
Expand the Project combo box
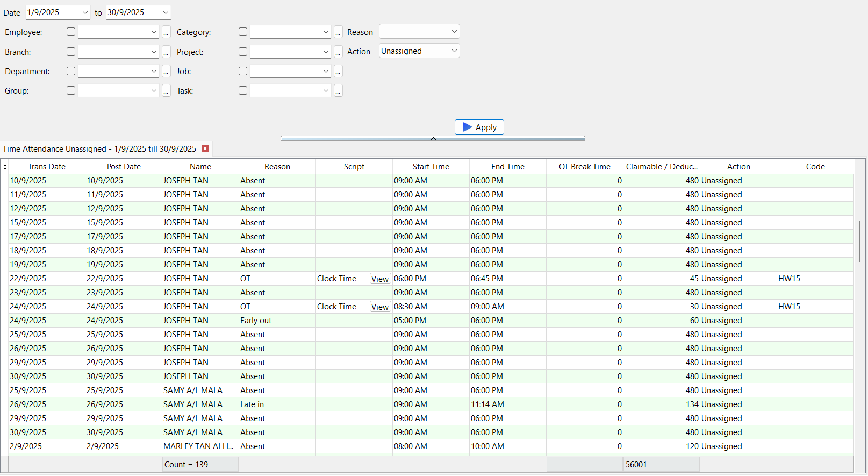point(326,52)
